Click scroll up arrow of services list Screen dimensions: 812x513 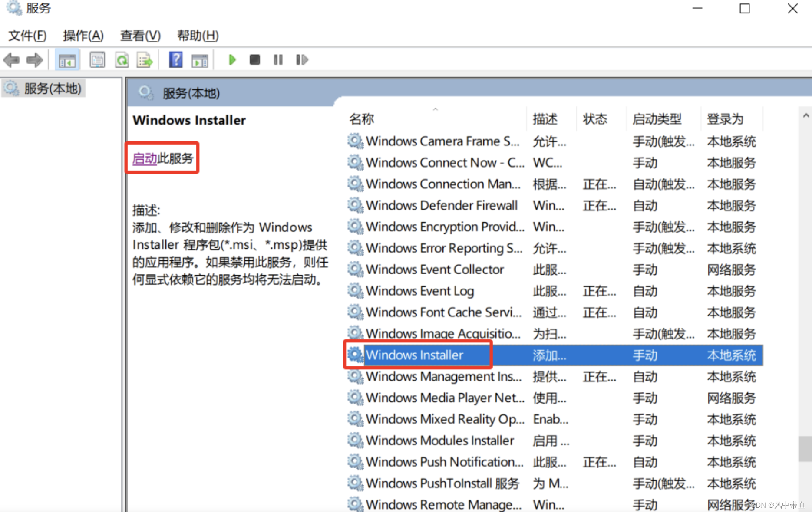[x=806, y=116]
